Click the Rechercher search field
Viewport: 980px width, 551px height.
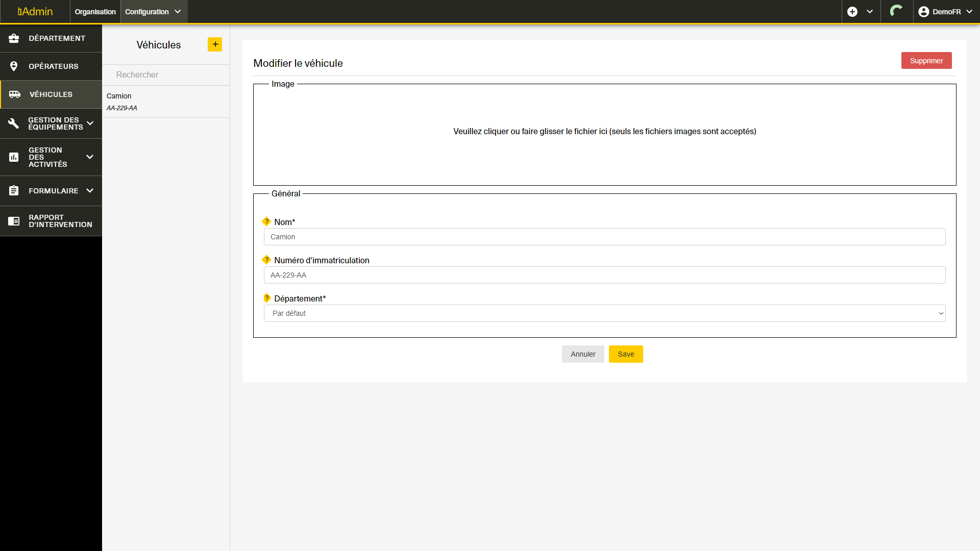(x=166, y=75)
